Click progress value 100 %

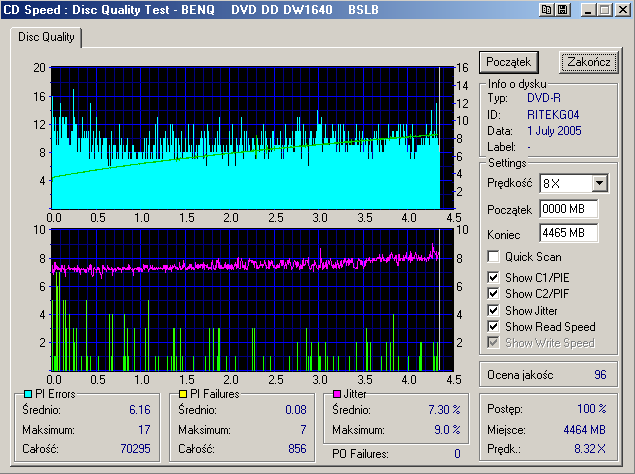pyautogui.click(x=592, y=408)
